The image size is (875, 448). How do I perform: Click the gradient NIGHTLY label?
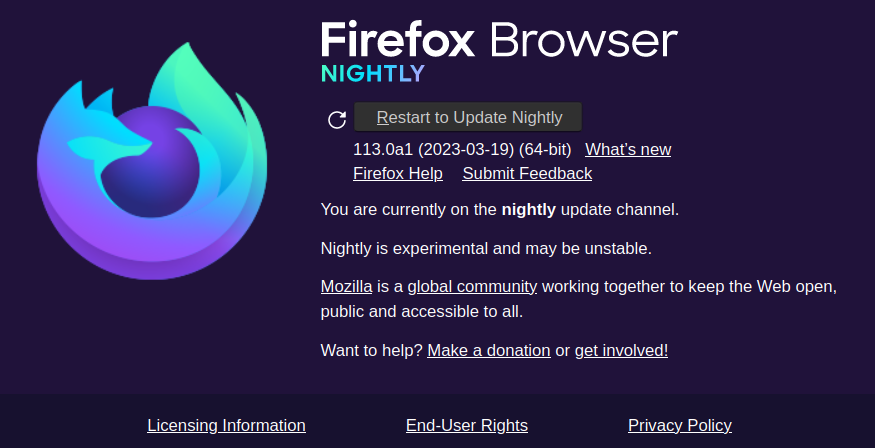pos(373,73)
